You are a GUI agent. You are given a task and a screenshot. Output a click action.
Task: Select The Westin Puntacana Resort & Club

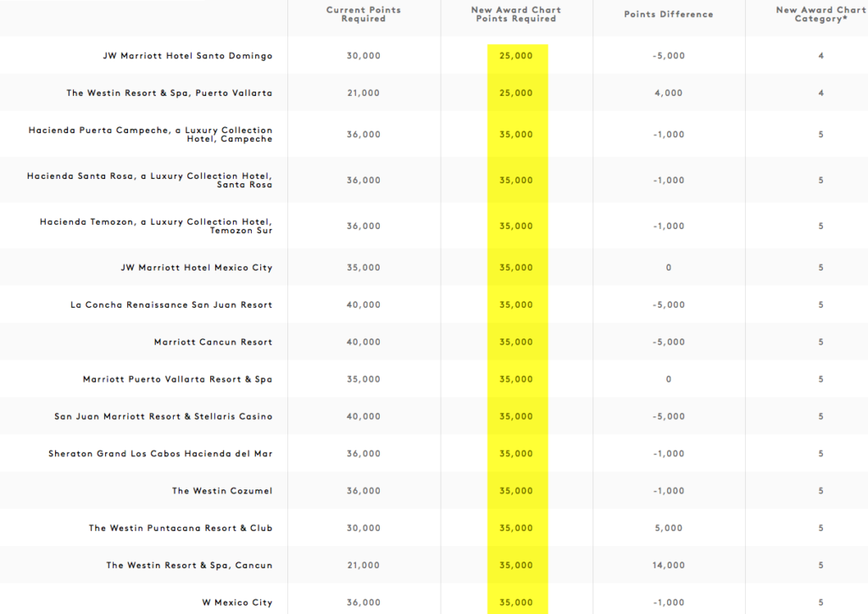[181, 528]
